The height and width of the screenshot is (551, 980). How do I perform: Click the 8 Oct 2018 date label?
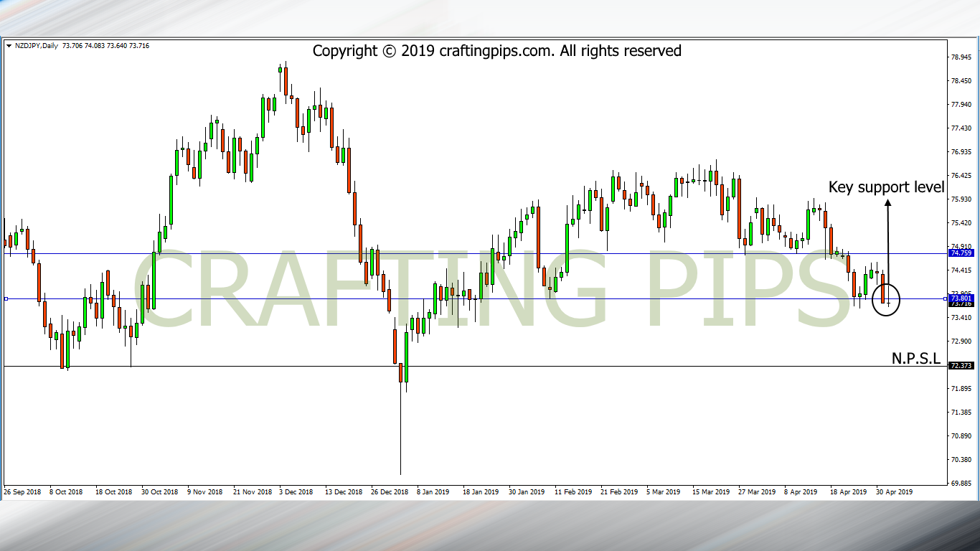click(x=66, y=492)
